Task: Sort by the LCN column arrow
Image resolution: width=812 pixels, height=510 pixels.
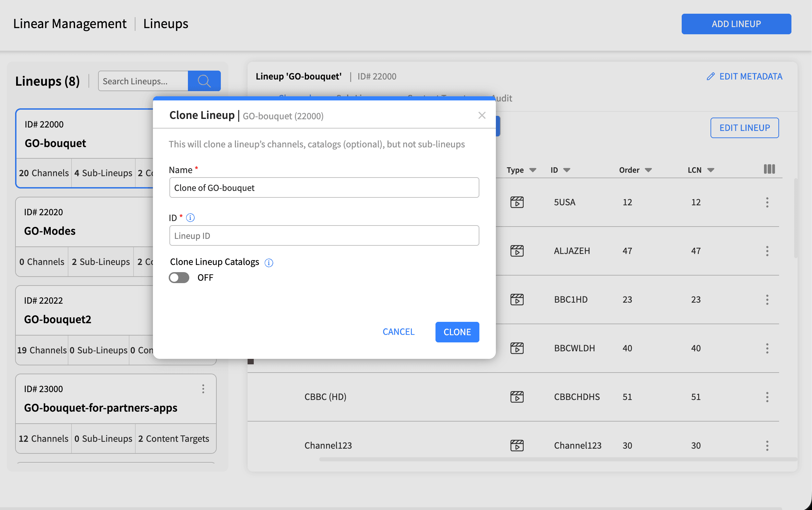Action: pos(710,170)
